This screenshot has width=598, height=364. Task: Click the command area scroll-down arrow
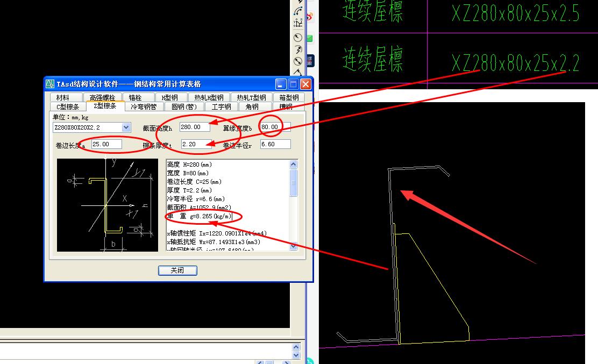pos(296,355)
